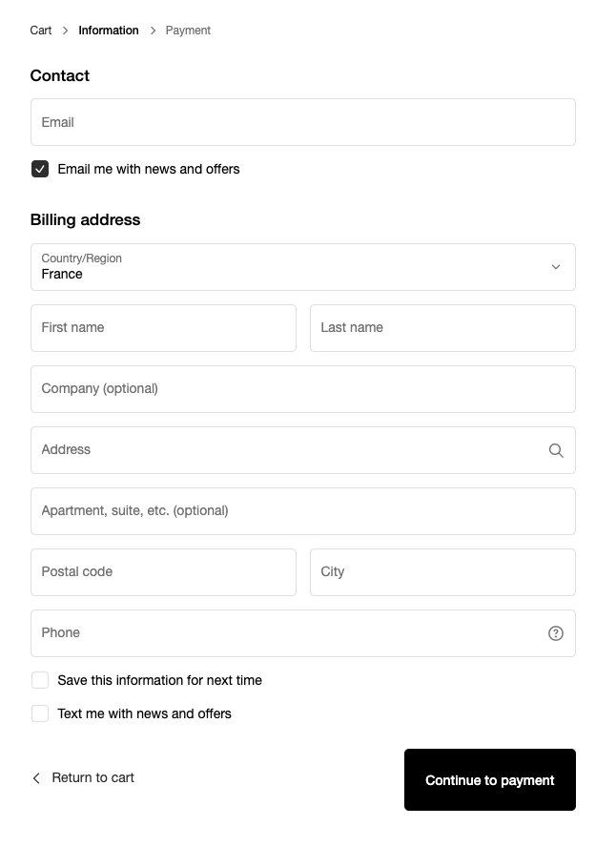Click Continue to payment

(x=489, y=779)
